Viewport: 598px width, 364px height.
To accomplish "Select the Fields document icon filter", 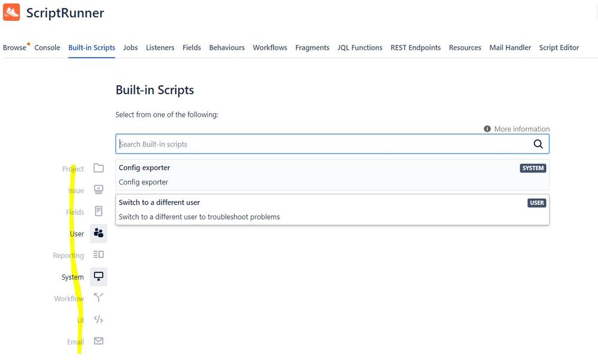I will [98, 211].
